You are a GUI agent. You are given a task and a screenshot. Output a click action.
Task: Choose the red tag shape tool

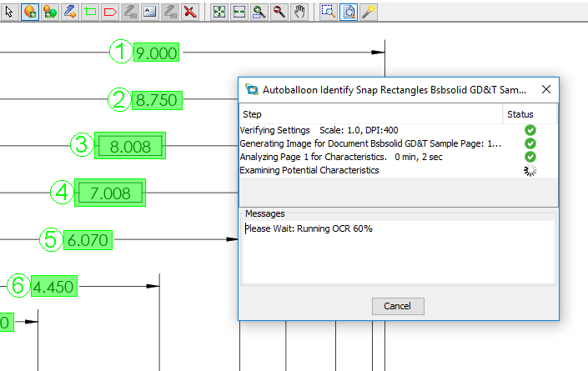tap(110, 12)
